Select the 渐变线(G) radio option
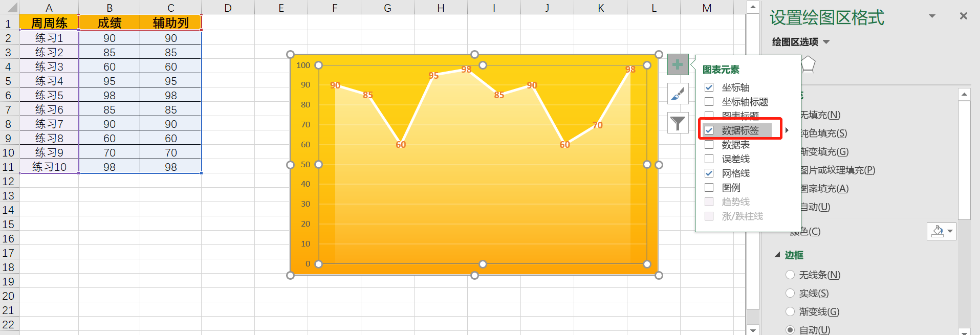 (x=790, y=312)
